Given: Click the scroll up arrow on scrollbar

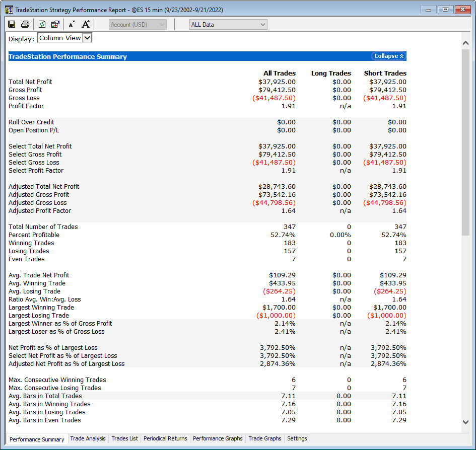Looking at the screenshot, I should (x=465, y=43).
